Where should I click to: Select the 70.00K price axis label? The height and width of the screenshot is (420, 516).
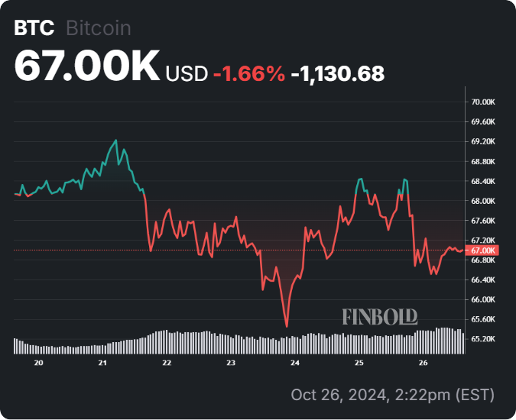click(x=485, y=102)
